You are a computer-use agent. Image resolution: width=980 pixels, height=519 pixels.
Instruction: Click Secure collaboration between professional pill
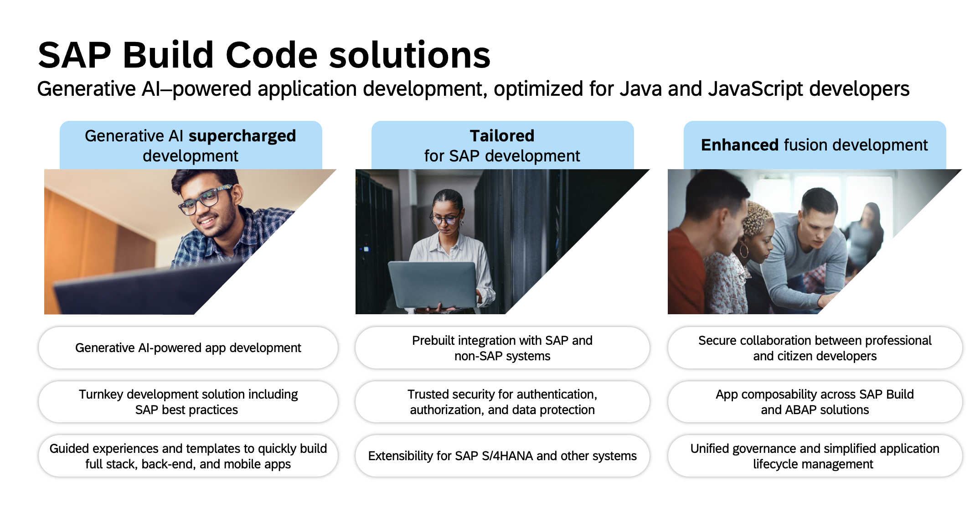(815, 348)
